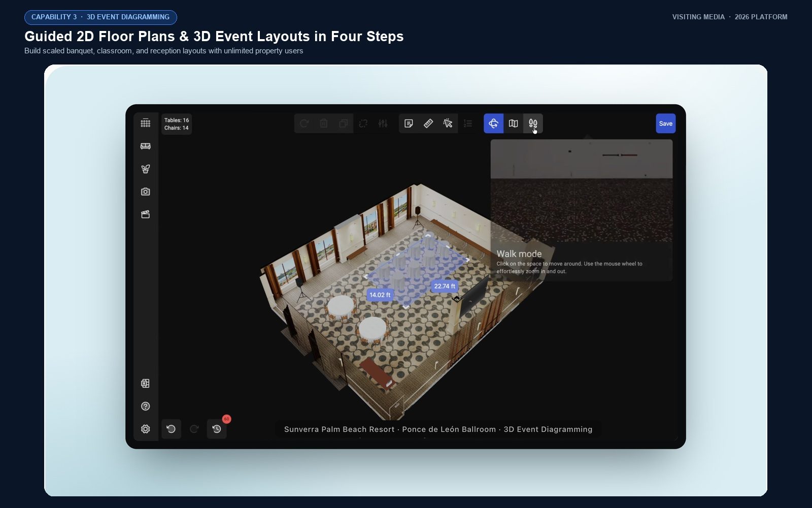Click the Save button
The width and height of the screenshot is (812, 508).
665,123
